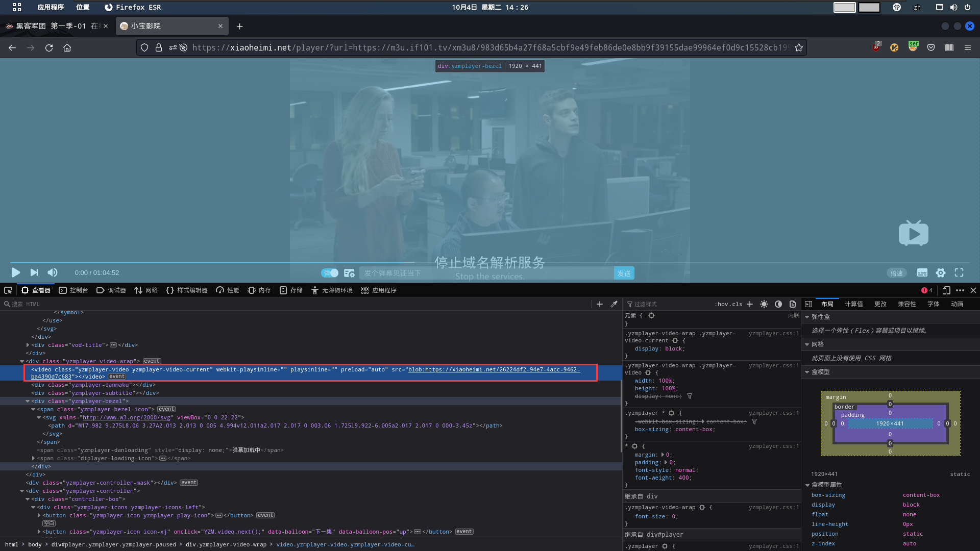Seek on the video progress bar
The width and height of the screenshot is (980, 551).
[x=490, y=263]
